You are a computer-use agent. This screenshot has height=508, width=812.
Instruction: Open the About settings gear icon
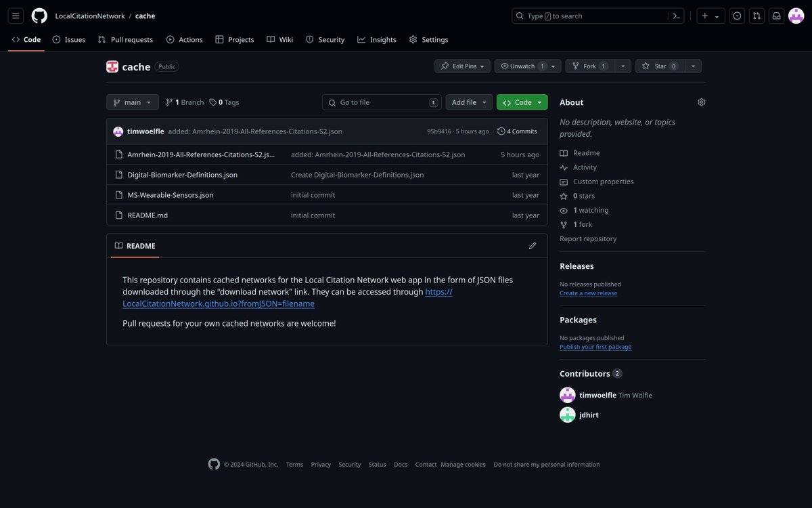pyautogui.click(x=702, y=102)
